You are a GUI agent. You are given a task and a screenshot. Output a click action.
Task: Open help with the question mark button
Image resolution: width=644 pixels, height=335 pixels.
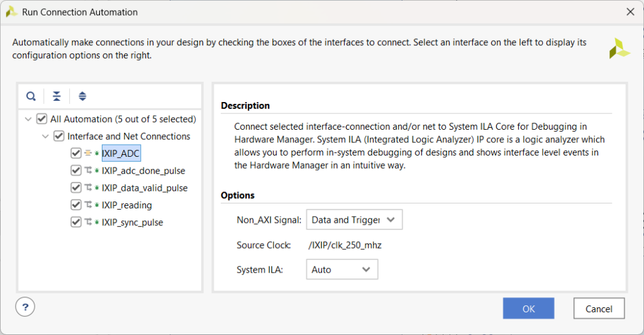coord(25,307)
